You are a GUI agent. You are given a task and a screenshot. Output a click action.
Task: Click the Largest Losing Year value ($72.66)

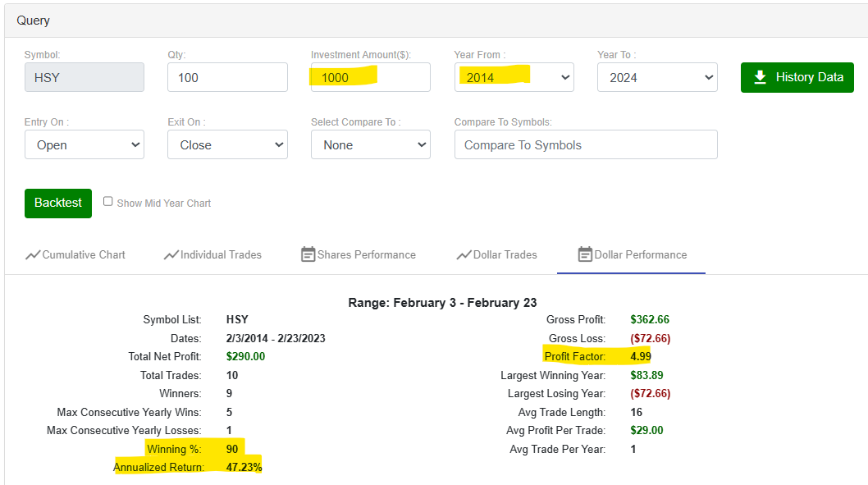(651, 394)
